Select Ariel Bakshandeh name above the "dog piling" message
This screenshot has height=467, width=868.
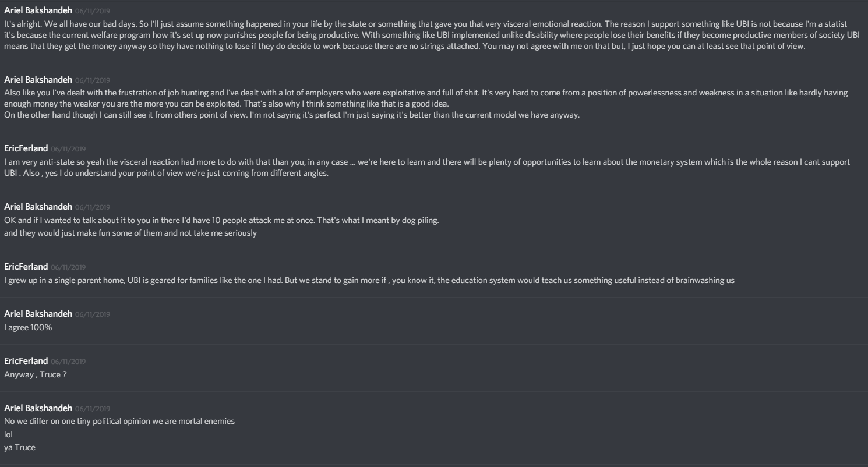[x=38, y=207]
